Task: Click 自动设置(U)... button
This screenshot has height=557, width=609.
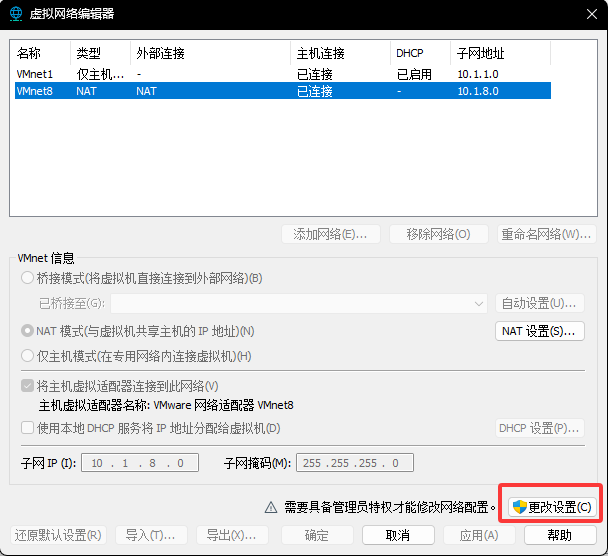Action: [539, 303]
